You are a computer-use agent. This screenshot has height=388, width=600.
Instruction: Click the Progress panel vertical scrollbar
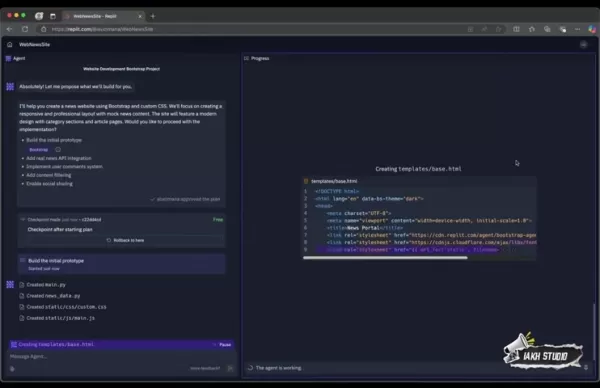coord(594,331)
